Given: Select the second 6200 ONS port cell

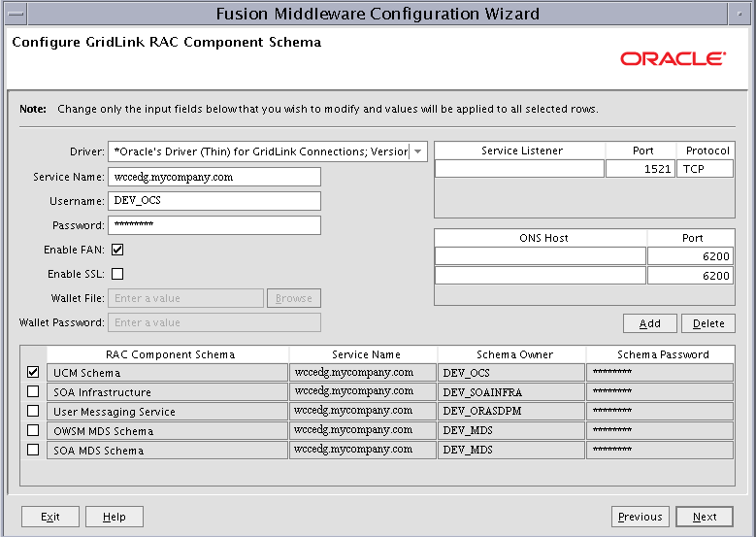Looking at the screenshot, I should pyautogui.click(x=690, y=276).
